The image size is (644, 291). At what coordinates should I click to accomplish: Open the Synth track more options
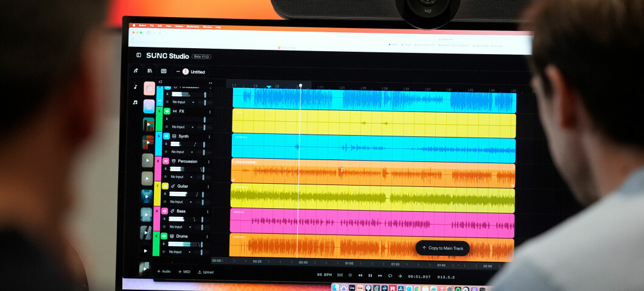209,136
